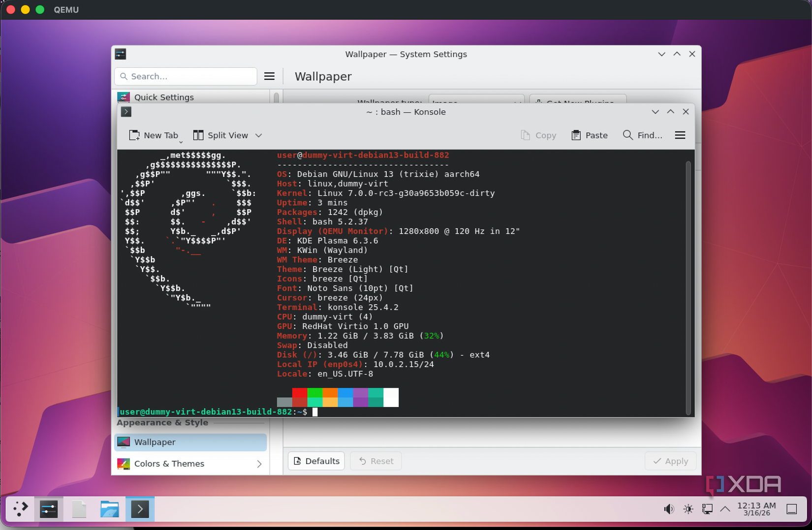Open the application launcher in the taskbar
The image size is (812, 530).
20,509
